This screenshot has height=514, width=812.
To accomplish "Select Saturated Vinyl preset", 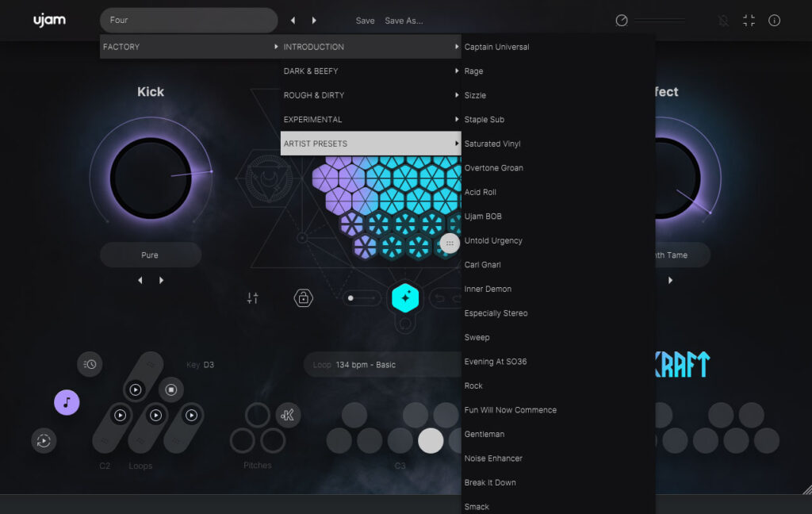I will 558,144.
